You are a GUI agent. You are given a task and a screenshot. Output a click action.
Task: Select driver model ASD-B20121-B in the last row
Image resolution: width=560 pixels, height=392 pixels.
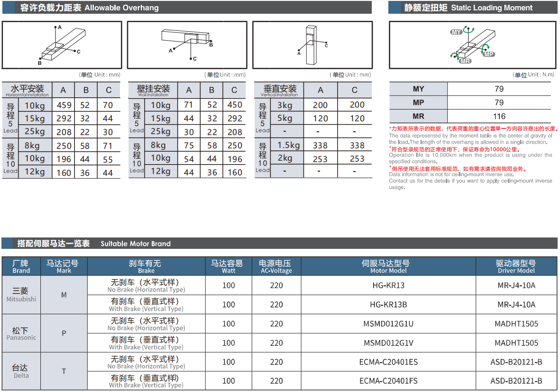pos(516,381)
